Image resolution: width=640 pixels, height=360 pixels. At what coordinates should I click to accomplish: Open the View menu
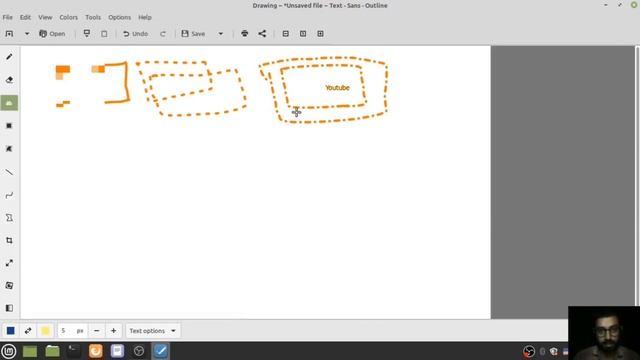[45, 17]
